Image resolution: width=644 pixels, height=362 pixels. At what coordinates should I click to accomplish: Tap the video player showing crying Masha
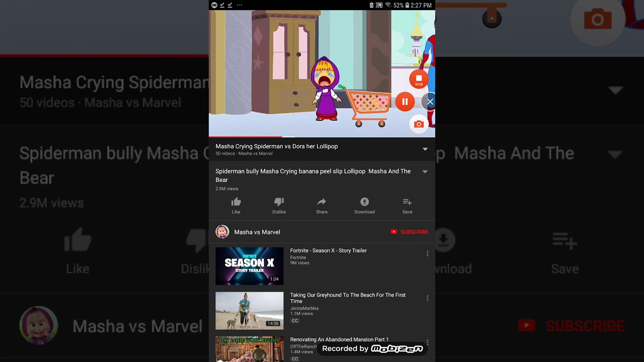click(322, 73)
